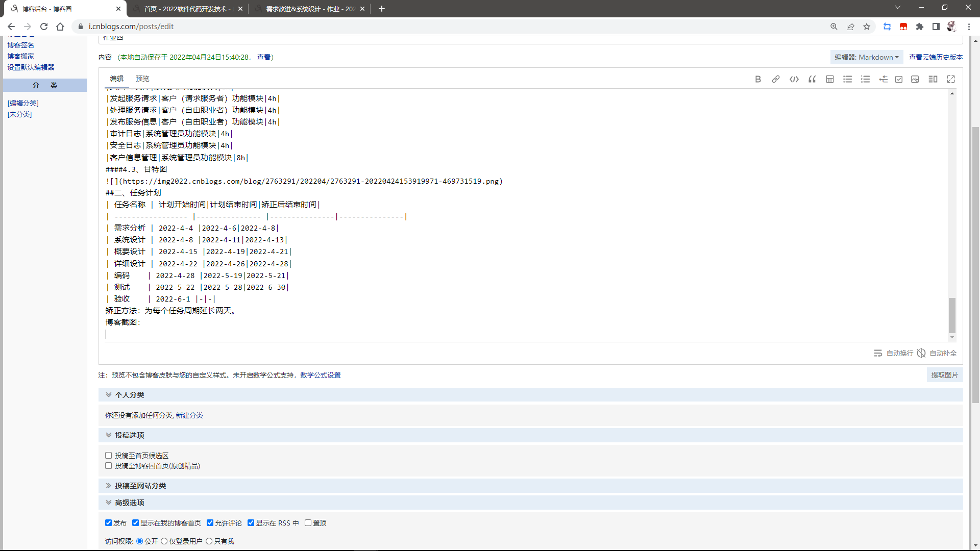Insert a hyperlink using link icon
980x551 pixels.
pos(776,79)
